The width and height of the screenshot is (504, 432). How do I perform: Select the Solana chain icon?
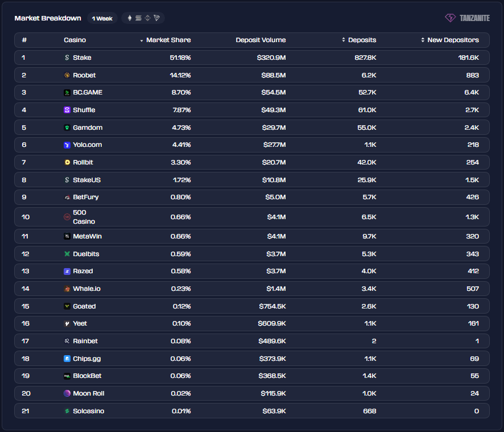pos(139,18)
